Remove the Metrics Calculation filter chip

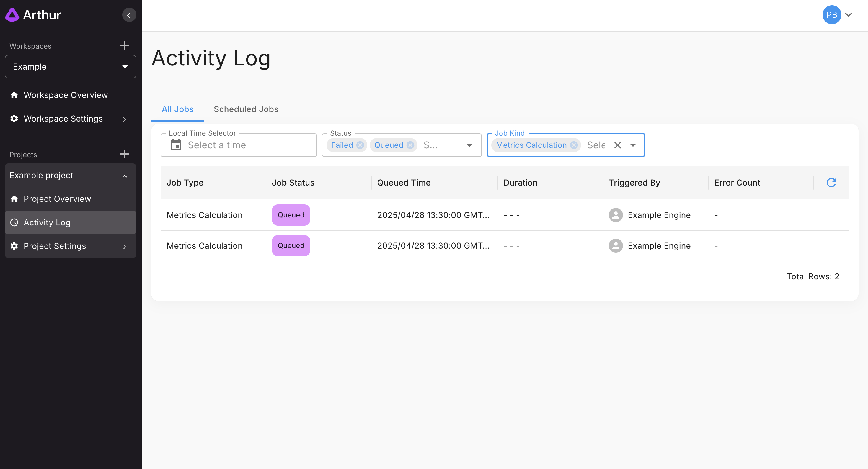(x=574, y=145)
